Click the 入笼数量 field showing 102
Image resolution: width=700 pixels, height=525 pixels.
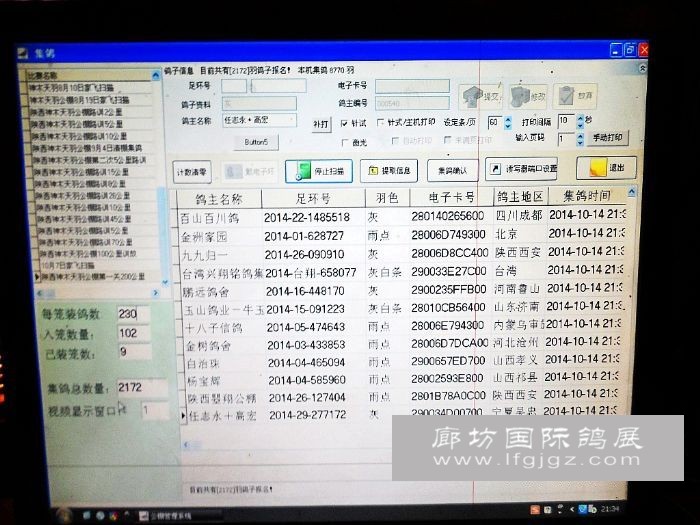134,333
